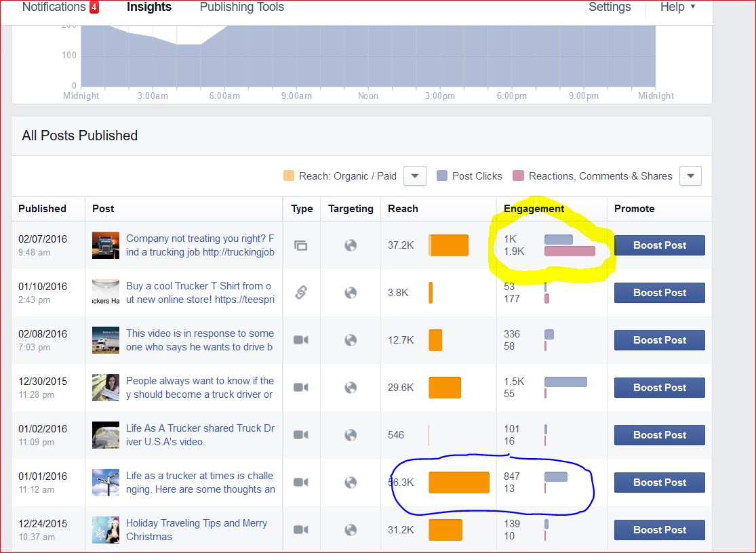This screenshot has width=756, height=553.
Task: Boost the Holiday Traveling Tips post
Action: 659,530
